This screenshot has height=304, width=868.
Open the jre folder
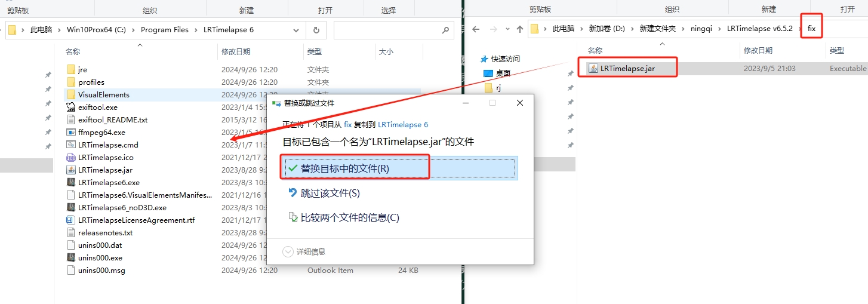[x=82, y=69]
